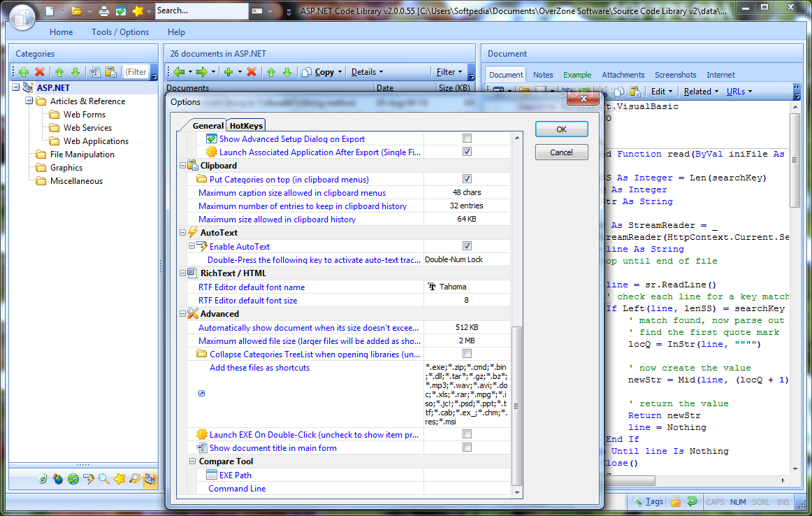Collapse the Enable AutoText sub-node
This screenshot has width=812, height=516.
click(192, 247)
